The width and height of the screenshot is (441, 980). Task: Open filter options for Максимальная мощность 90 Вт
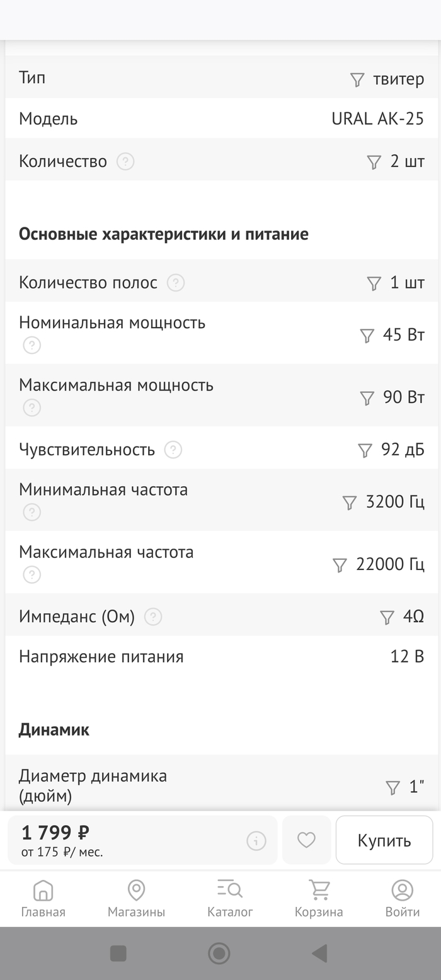tap(367, 397)
